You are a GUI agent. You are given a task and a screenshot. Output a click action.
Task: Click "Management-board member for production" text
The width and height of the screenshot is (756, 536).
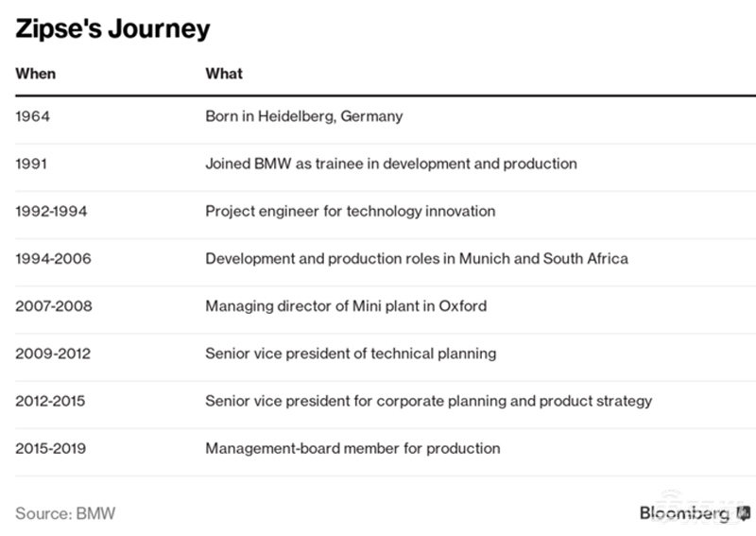(x=352, y=447)
